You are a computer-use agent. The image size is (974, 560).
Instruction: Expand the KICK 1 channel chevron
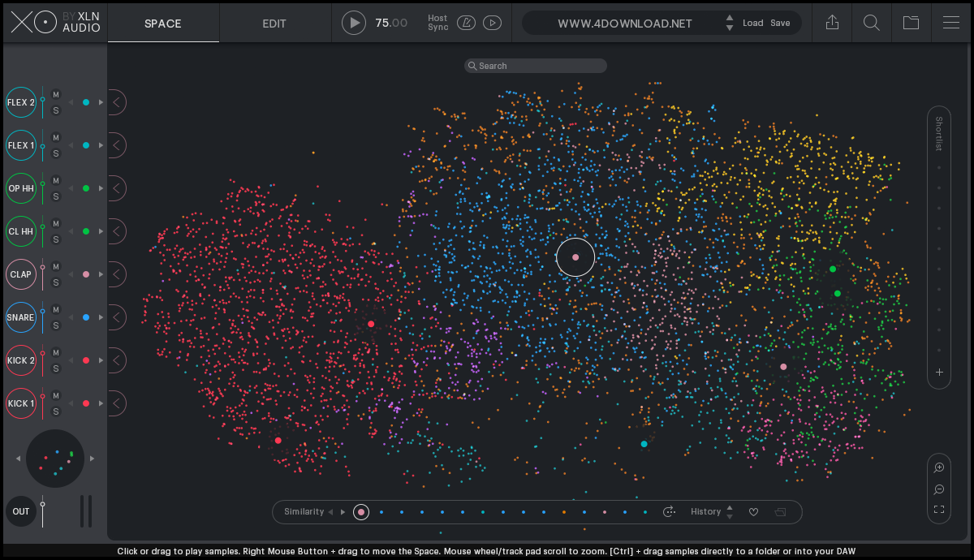(116, 403)
